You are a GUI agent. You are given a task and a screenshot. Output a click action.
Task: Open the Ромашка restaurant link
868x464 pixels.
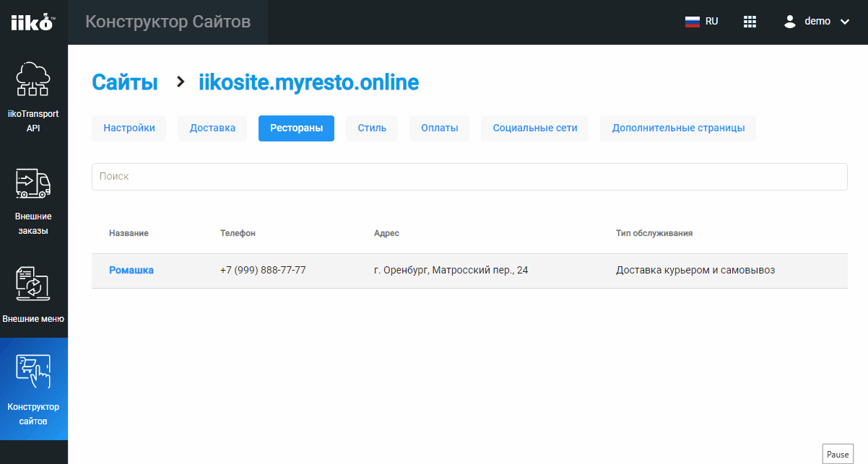131,271
